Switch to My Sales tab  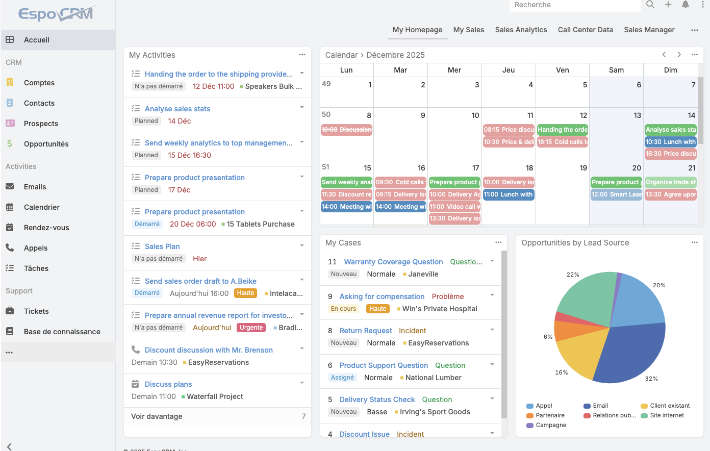[x=469, y=29]
